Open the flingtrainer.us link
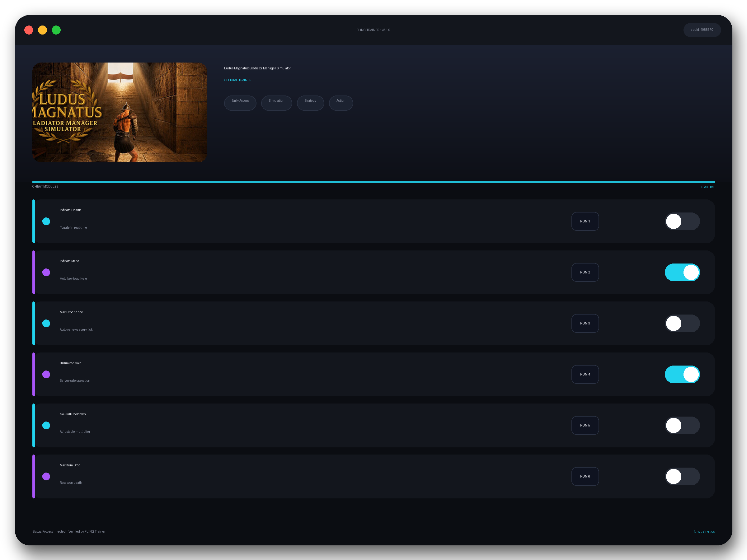 click(704, 531)
